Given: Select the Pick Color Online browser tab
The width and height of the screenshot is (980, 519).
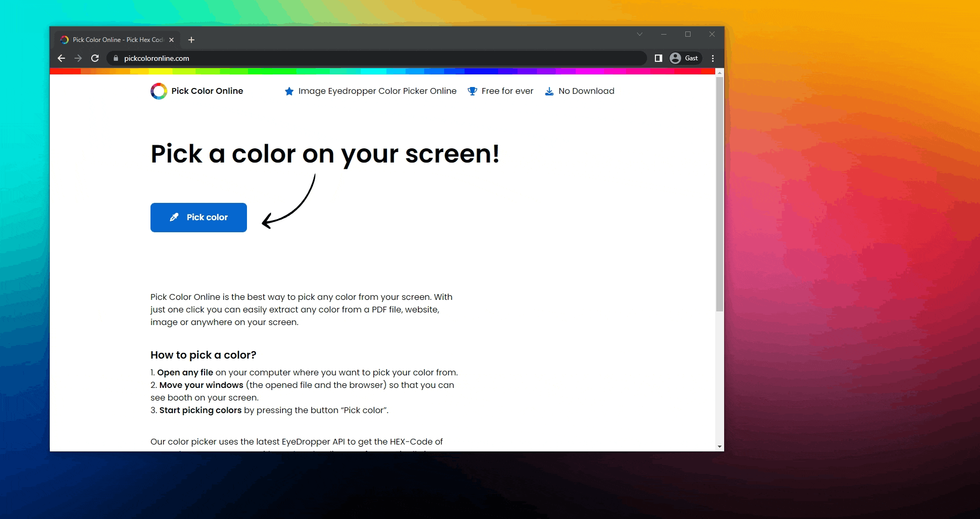Looking at the screenshot, I should tap(117, 40).
